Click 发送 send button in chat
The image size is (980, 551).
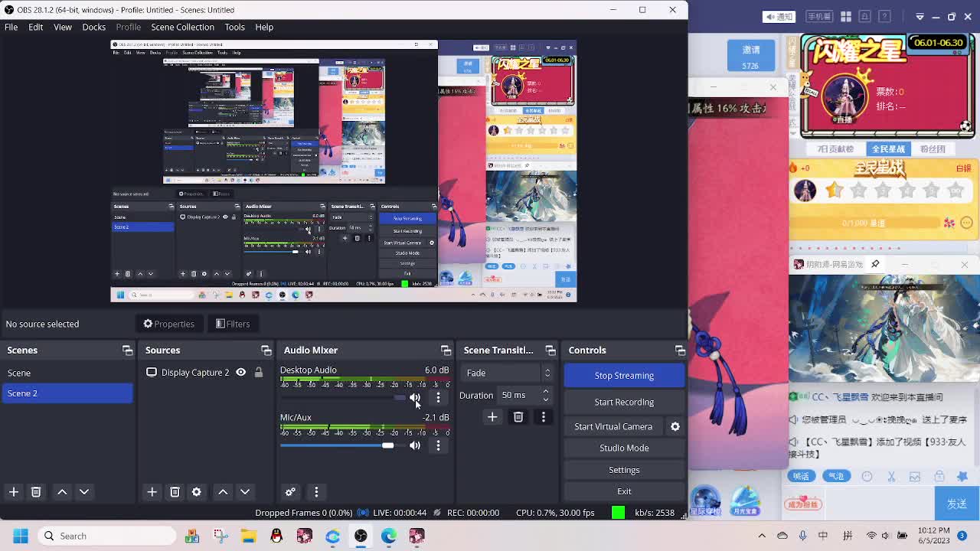pyautogui.click(x=957, y=504)
